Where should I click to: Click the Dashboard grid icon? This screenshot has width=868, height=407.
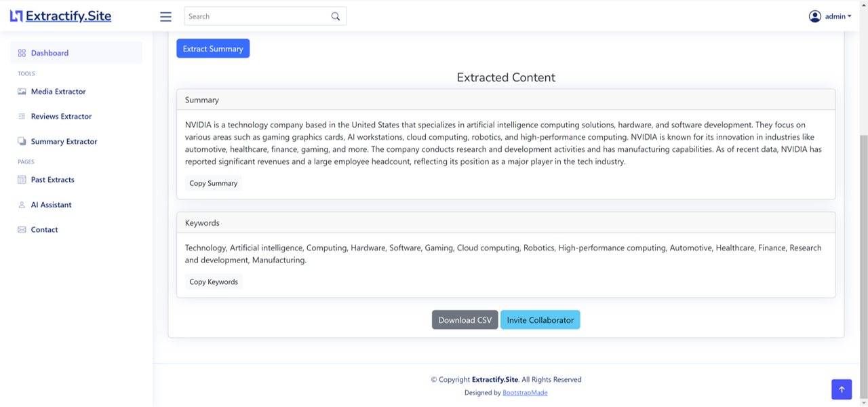tap(21, 52)
